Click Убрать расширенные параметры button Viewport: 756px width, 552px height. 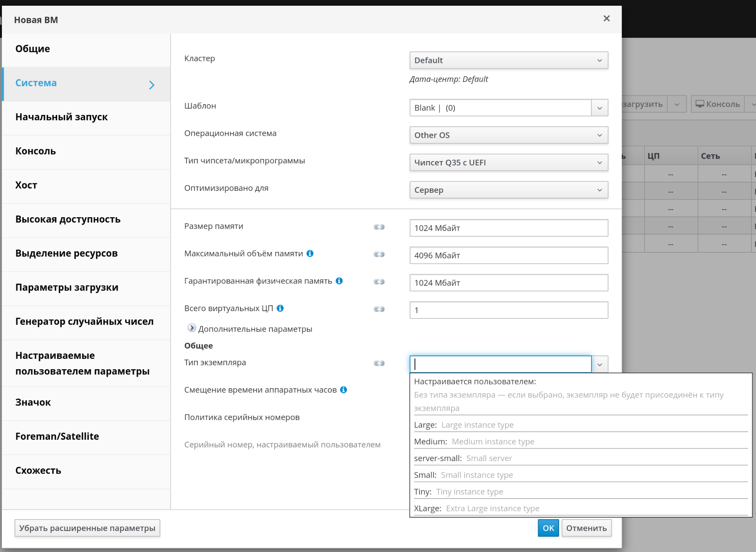(x=87, y=528)
